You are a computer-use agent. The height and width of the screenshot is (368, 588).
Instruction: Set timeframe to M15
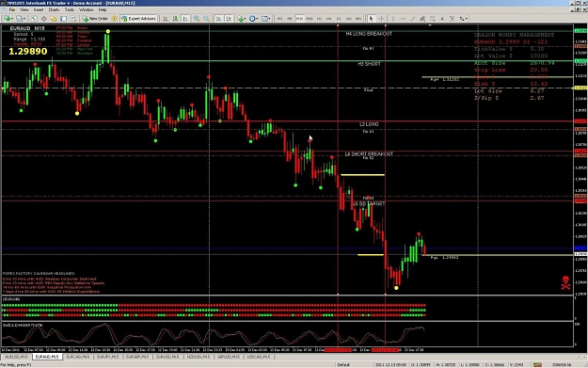[299, 19]
